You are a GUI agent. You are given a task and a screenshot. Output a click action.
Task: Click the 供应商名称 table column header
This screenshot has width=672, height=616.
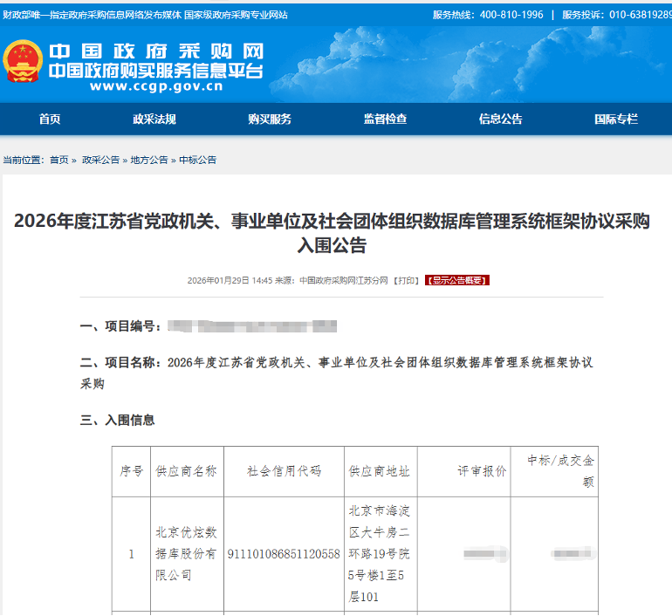[x=185, y=471]
